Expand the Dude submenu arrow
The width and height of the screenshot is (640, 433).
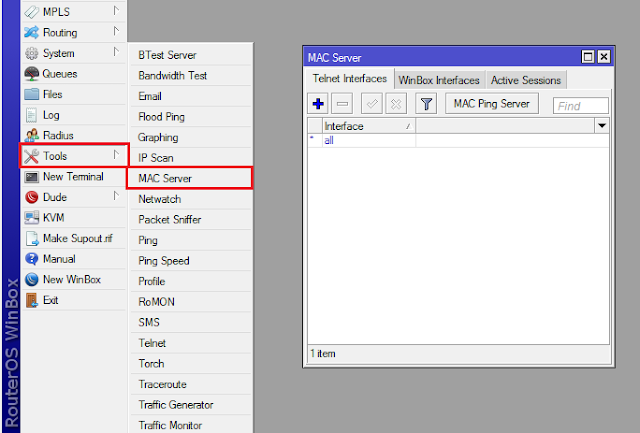(116, 196)
